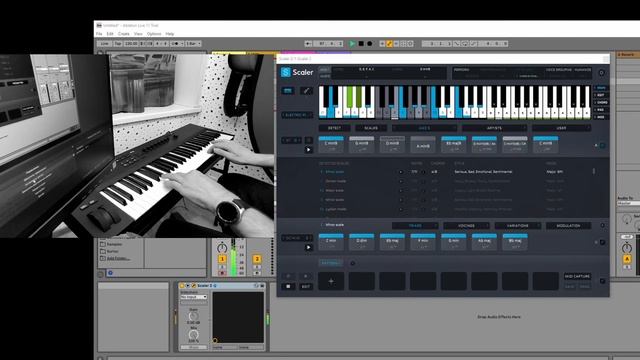Open the Options menu
This screenshot has height=360, width=640.
(x=154, y=34)
